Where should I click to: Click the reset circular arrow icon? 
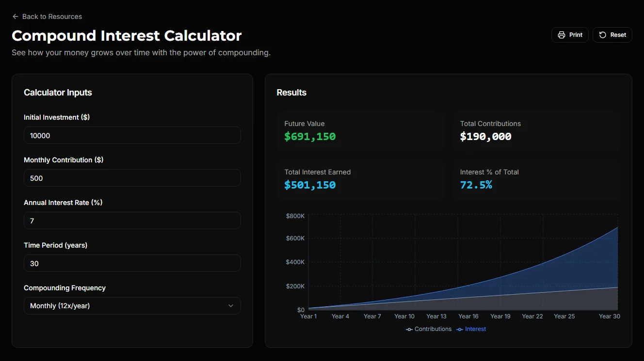click(x=603, y=35)
